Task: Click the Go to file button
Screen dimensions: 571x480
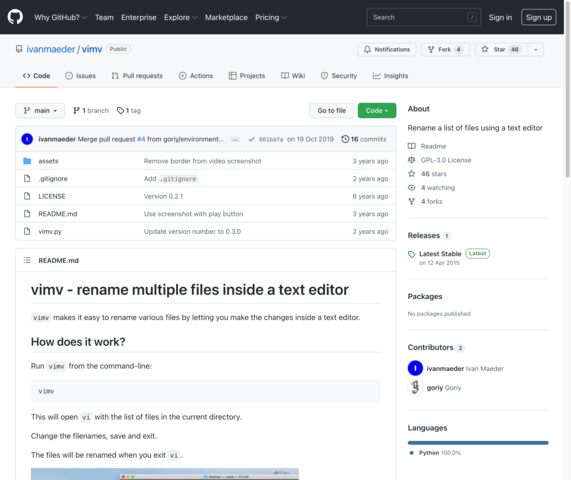Action: click(331, 110)
